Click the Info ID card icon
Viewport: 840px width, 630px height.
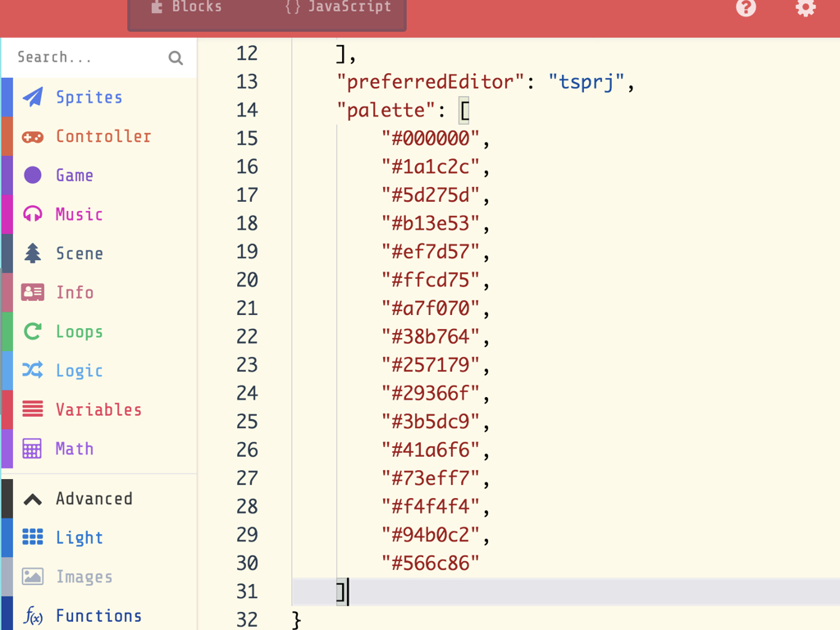point(33,293)
